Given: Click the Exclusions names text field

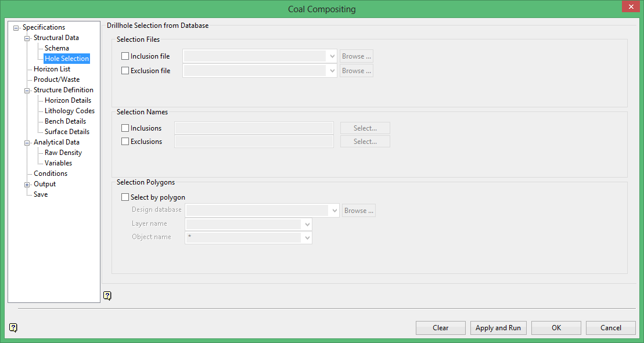Looking at the screenshot, I should 254,142.
